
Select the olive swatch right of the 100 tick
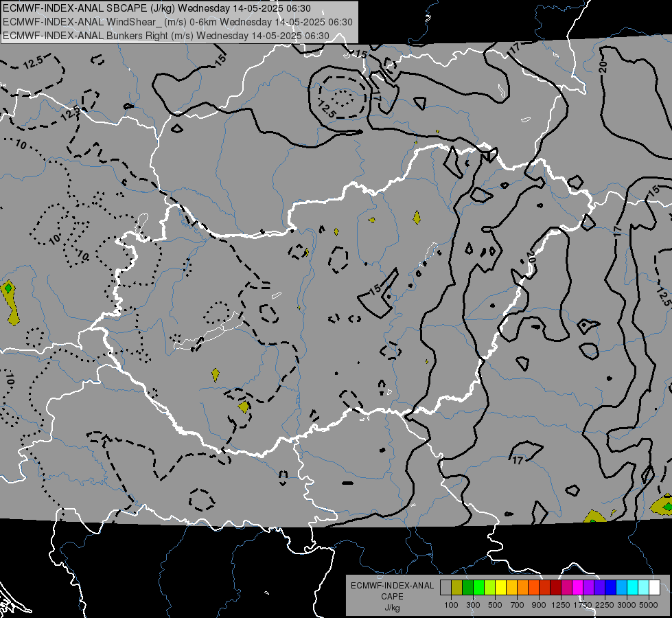coord(457,588)
